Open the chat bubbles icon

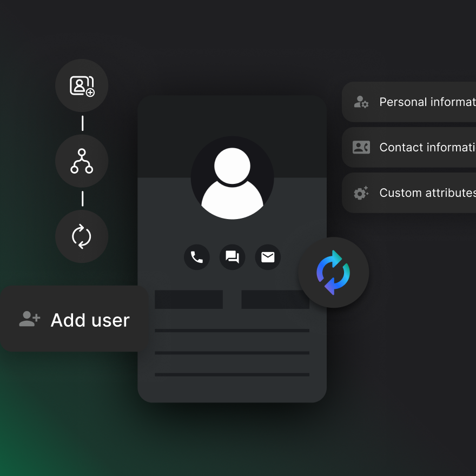232,257
